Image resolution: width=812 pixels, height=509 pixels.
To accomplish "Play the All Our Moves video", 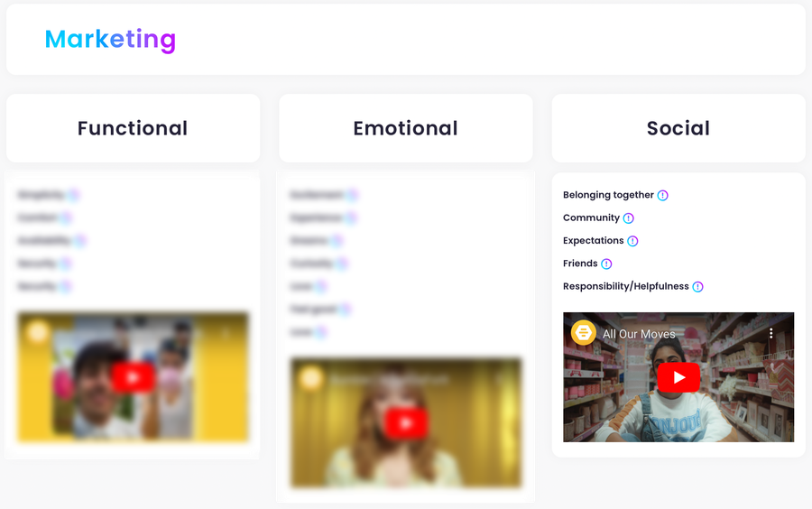I will pos(678,377).
